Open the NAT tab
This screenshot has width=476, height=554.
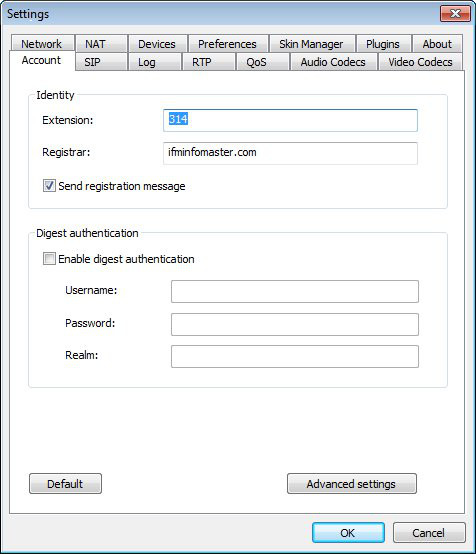click(x=101, y=44)
